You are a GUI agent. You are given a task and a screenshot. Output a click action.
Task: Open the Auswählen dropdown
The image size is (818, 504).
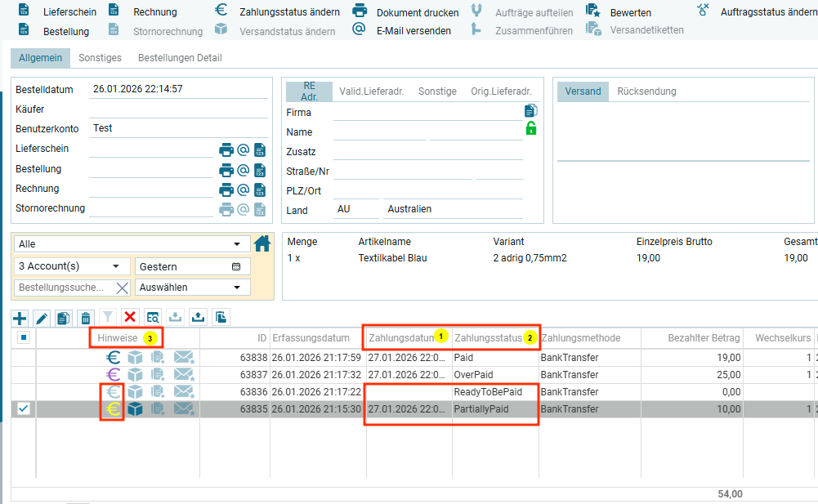pos(193,288)
